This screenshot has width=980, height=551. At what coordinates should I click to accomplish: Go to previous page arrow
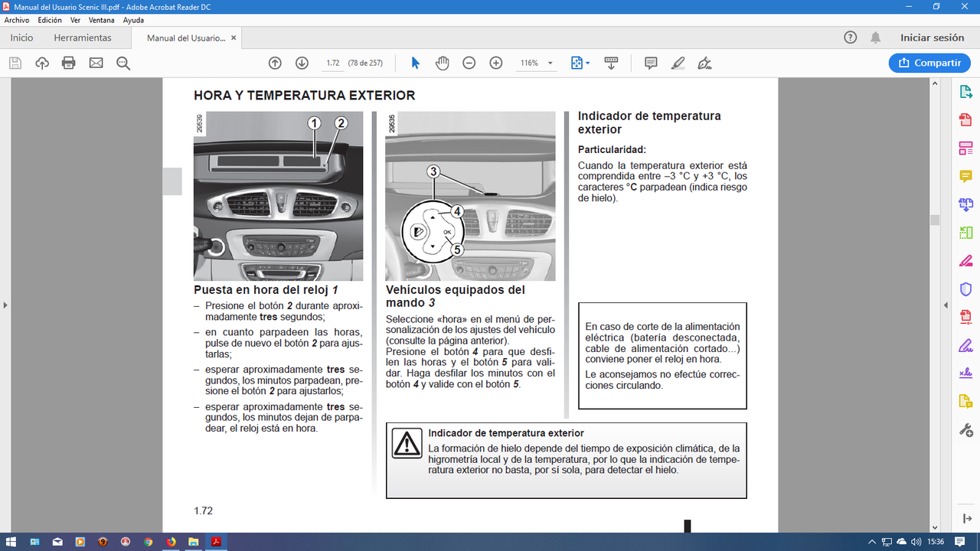pyautogui.click(x=275, y=63)
